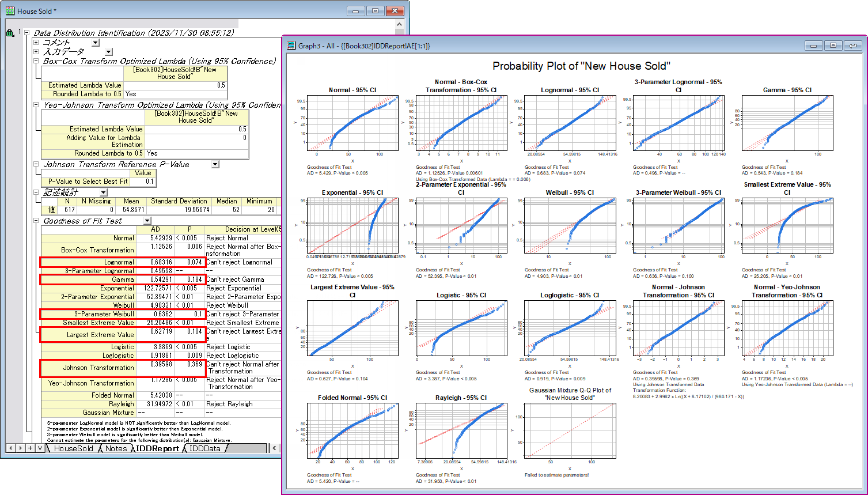Select the Lognormal - 95% CI plot

tap(570, 123)
